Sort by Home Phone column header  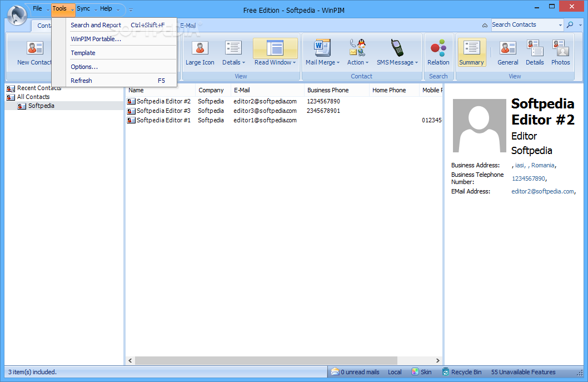pyautogui.click(x=393, y=90)
